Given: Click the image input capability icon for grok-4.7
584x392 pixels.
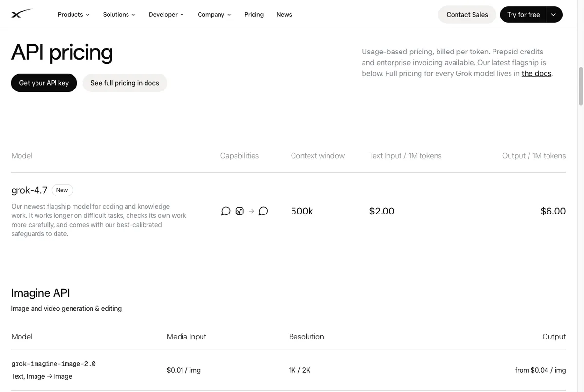Looking at the screenshot, I should pyautogui.click(x=239, y=211).
